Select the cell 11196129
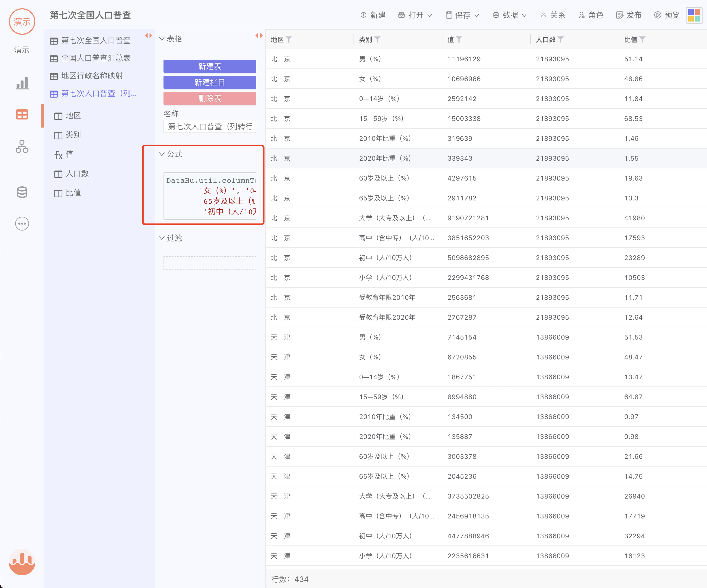The image size is (707, 588). pyautogui.click(x=464, y=59)
